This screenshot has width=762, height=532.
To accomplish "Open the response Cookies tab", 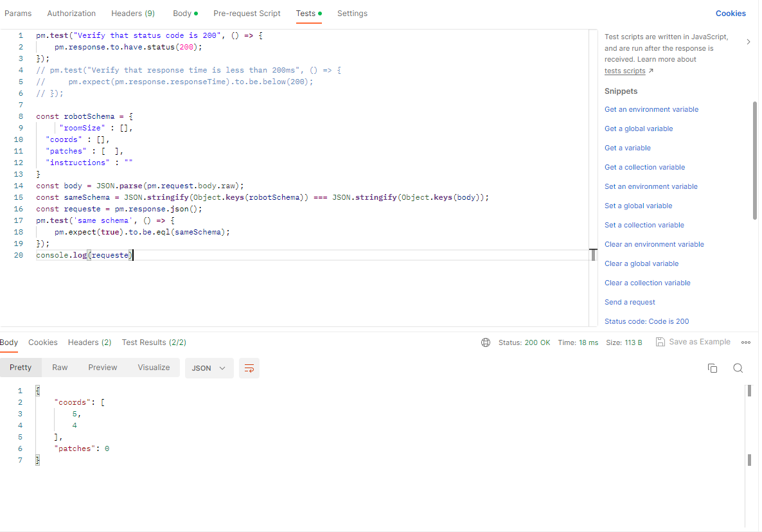I will [43, 342].
